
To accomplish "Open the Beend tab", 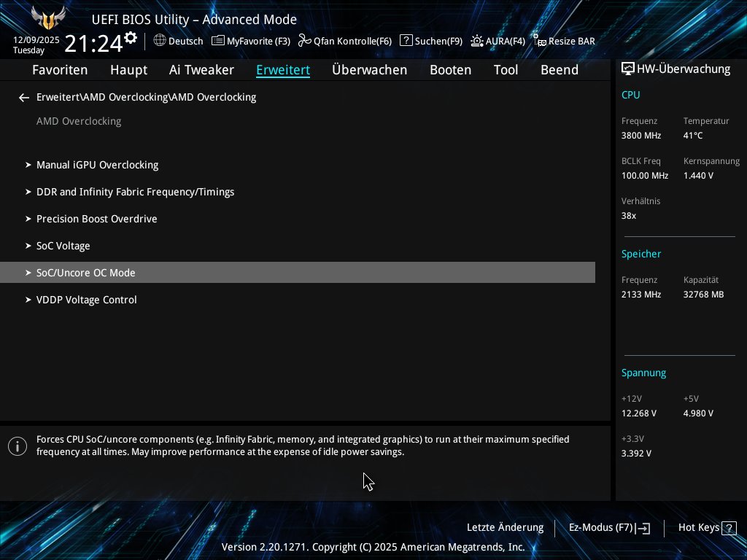I will pos(560,70).
